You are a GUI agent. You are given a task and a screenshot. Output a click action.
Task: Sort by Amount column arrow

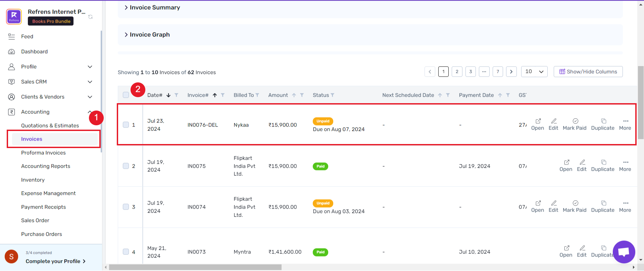[294, 95]
